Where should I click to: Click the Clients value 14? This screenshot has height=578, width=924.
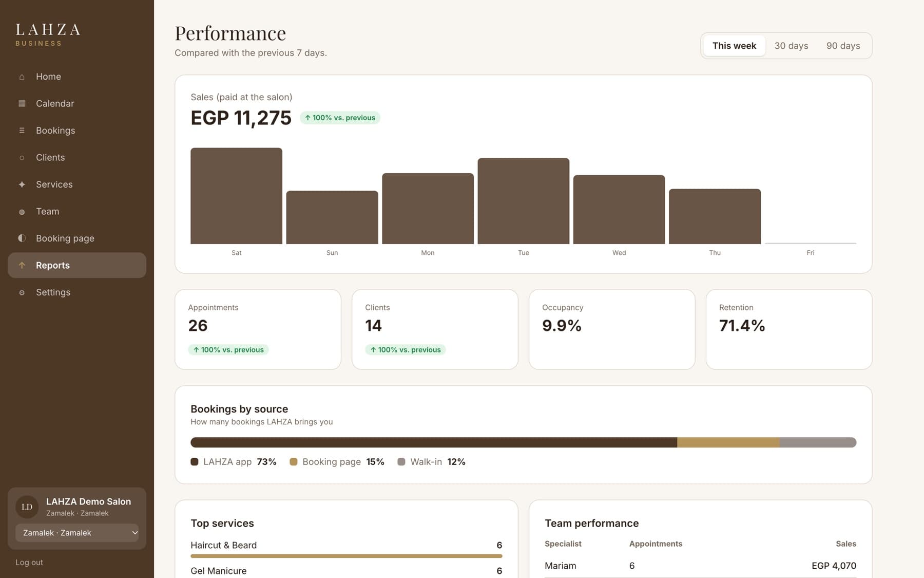click(x=373, y=326)
